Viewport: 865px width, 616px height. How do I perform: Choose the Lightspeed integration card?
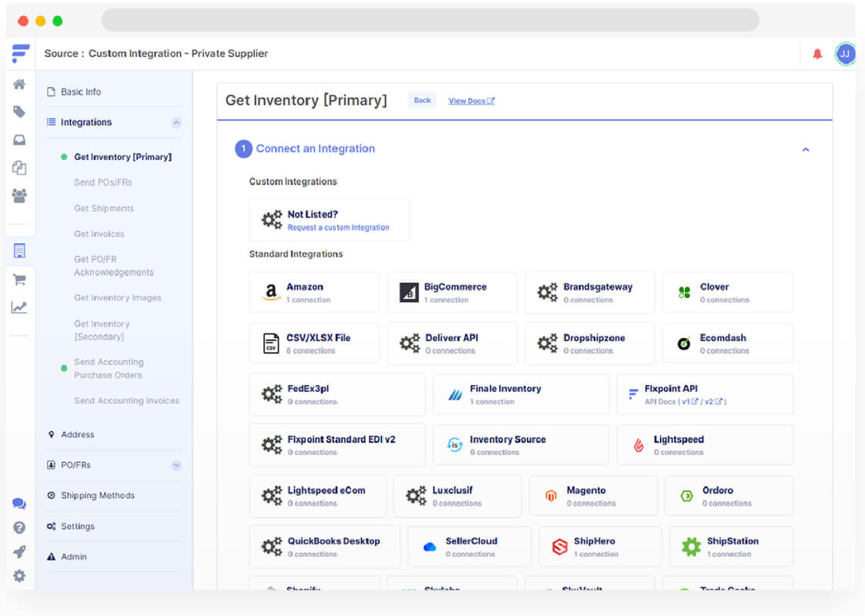tap(705, 445)
